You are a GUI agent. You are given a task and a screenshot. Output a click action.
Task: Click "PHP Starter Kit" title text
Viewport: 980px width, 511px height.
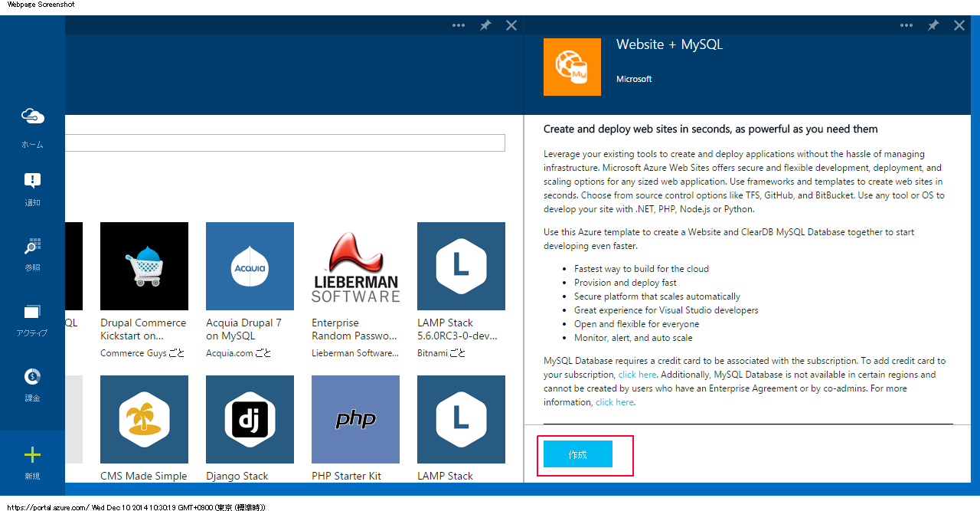tap(346, 476)
